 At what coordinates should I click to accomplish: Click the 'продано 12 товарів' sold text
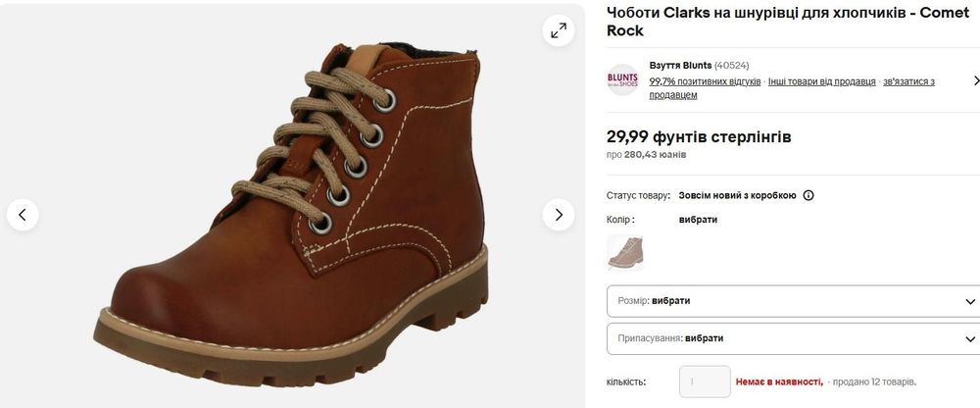pos(873,382)
